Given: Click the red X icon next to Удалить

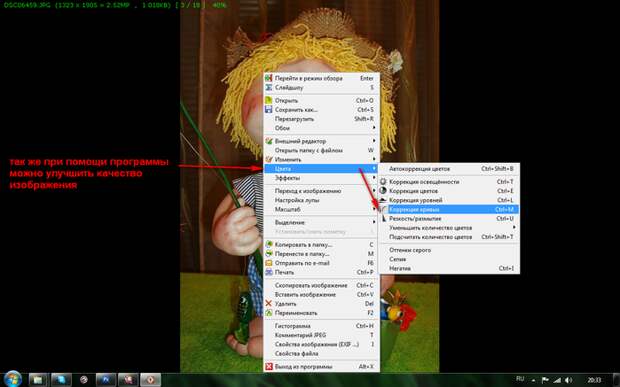Looking at the screenshot, I should tap(268, 304).
